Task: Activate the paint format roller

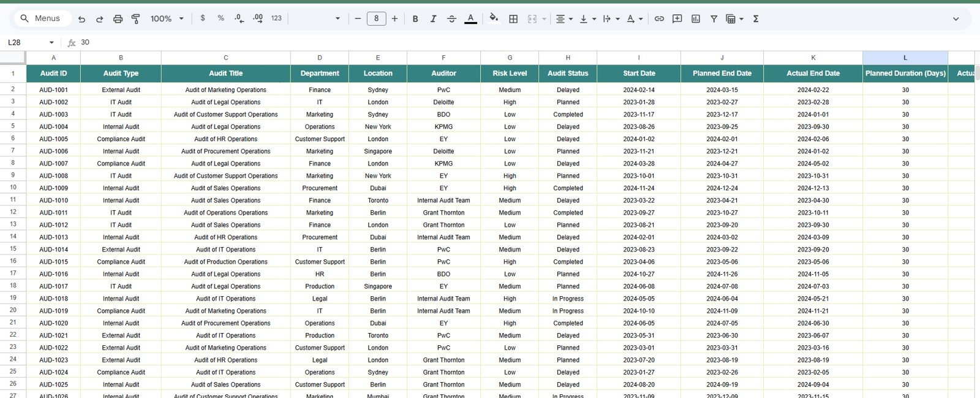Action: click(x=135, y=19)
